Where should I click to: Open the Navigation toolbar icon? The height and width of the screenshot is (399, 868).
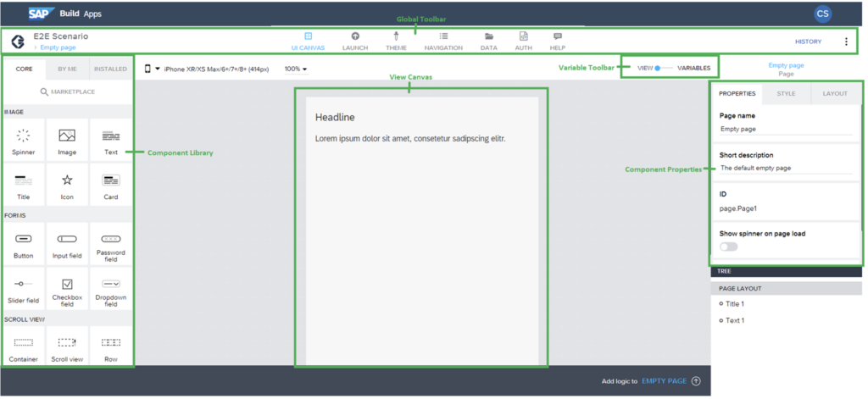point(443,36)
